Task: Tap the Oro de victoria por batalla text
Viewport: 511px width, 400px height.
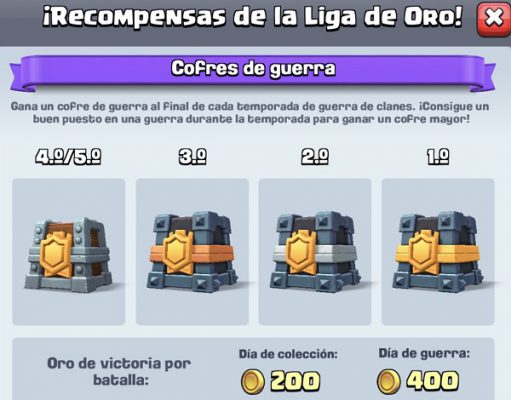Action: [119, 371]
